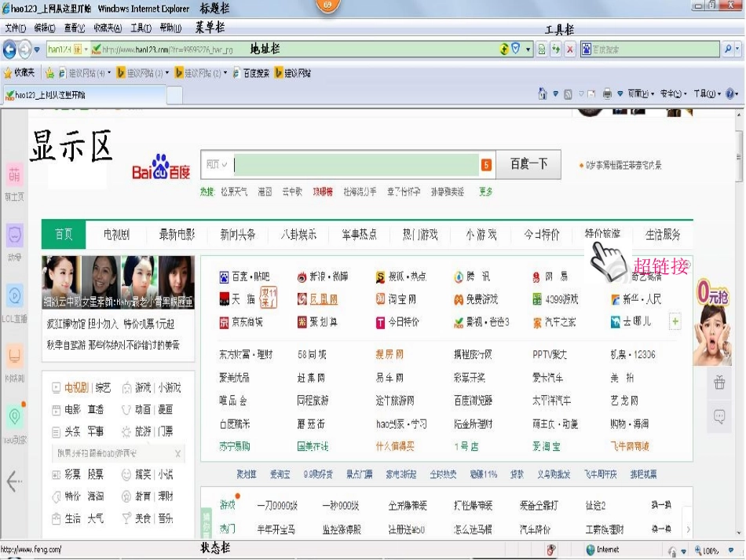Switch to 新闻头条 navigation tab
This screenshot has height=560, width=746.
(237, 235)
